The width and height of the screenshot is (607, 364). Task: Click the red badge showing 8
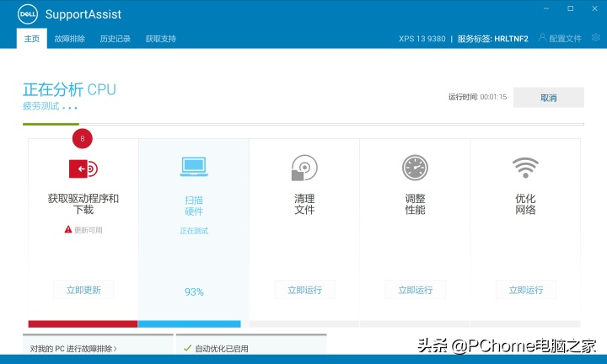tap(83, 138)
